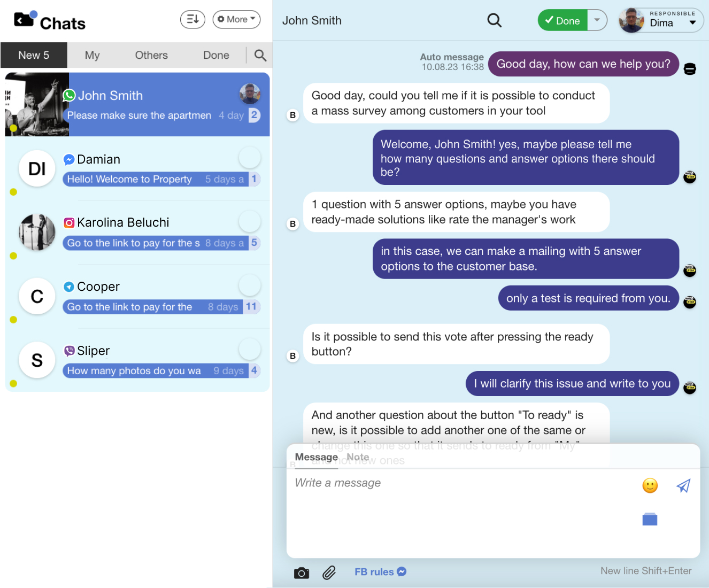Toggle the assignee circle on Cooper chat
Screen dimensions: 709x588
249,285
